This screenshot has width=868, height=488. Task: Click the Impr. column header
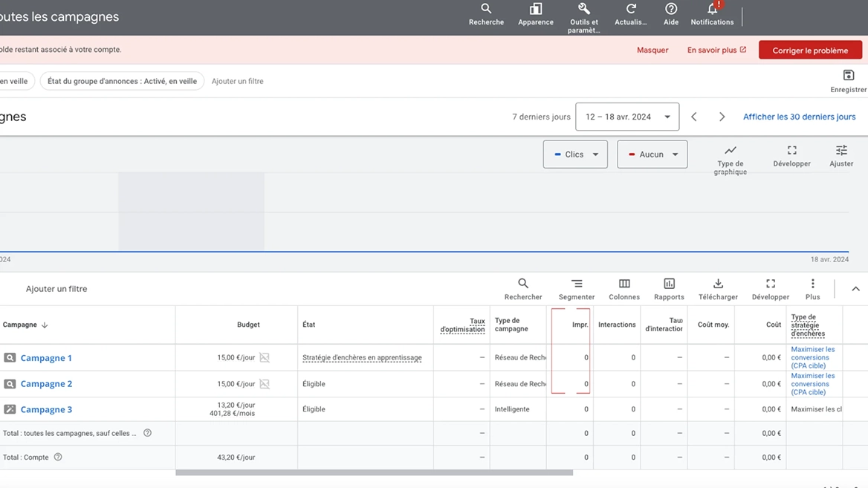point(580,325)
